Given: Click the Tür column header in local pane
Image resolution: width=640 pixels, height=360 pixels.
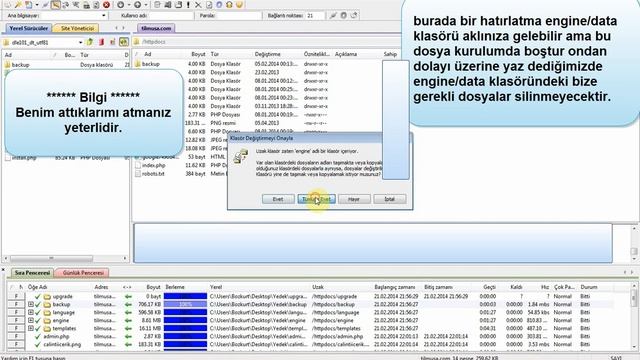Looking at the screenshot, I should tap(84, 55).
